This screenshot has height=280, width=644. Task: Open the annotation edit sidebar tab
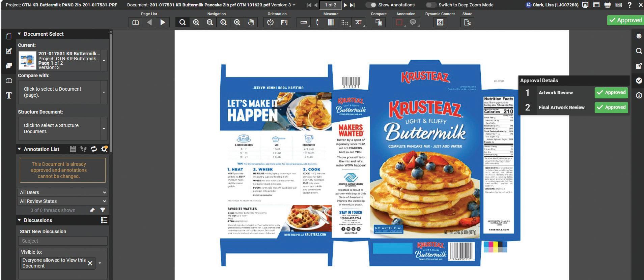coord(9,51)
